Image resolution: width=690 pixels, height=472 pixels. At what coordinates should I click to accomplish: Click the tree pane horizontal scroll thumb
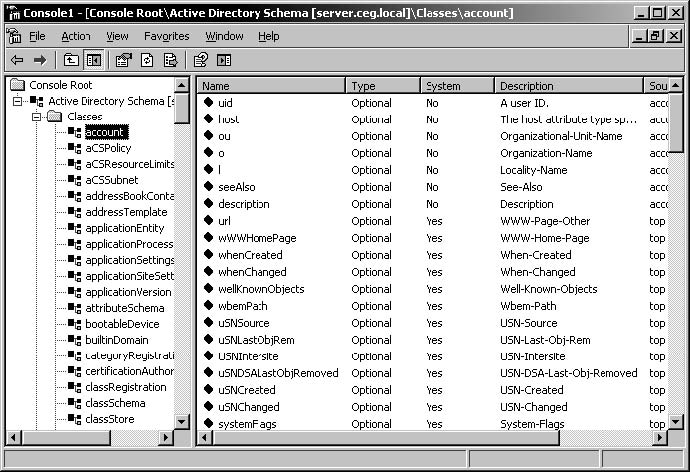(66, 437)
